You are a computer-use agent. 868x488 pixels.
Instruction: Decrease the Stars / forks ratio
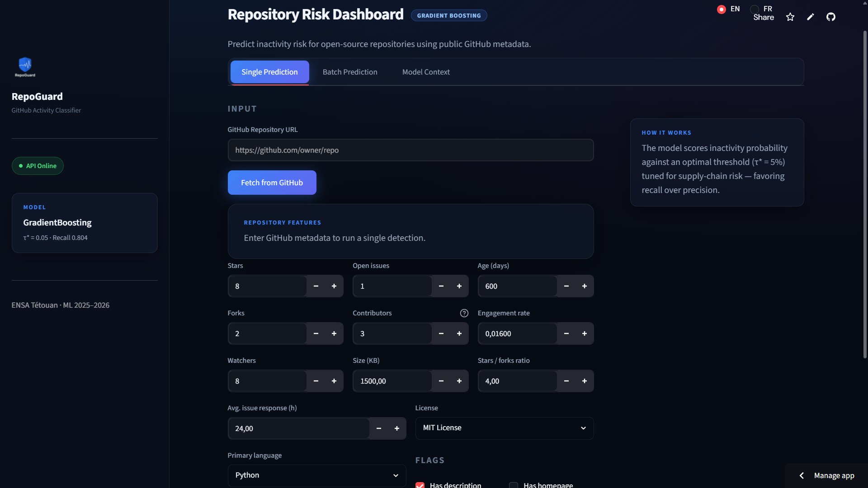click(566, 381)
